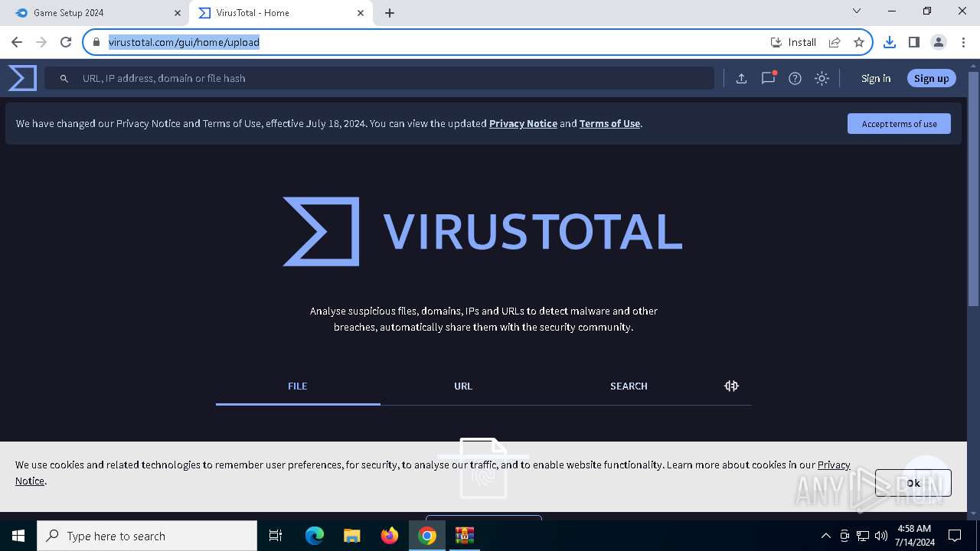This screenshot has height=551, width=980.
Task: Launch Firefox from the taskbar
Action: pyautogui.click(x=390, y=536)
